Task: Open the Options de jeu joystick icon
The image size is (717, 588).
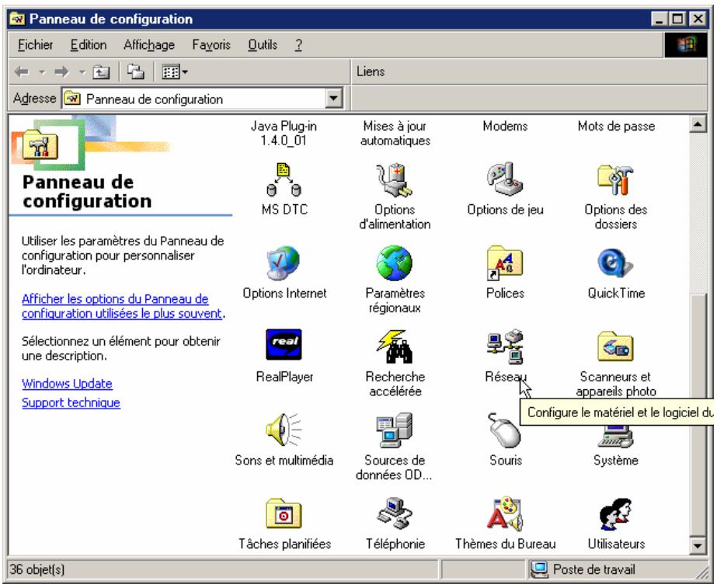Action: [x=505, y=179]
